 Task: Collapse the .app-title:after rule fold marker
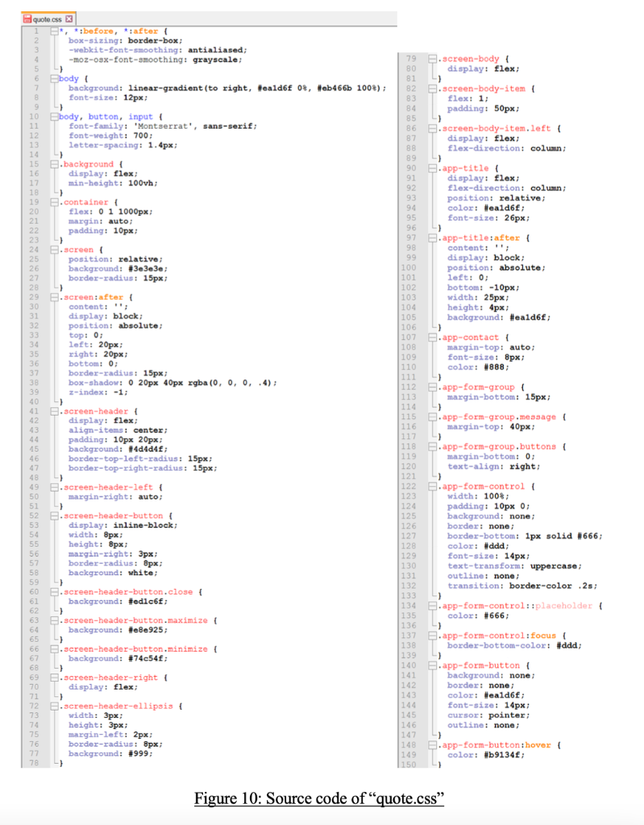432,238
